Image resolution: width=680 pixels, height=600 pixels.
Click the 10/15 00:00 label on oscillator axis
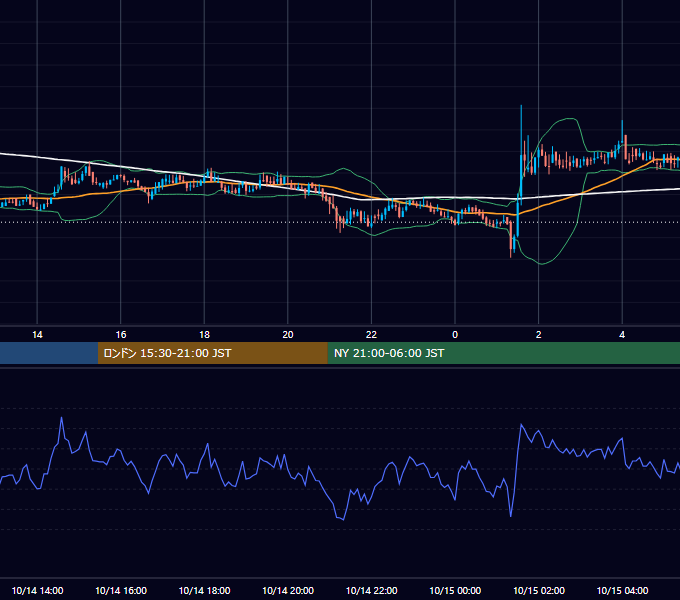[455, 590]
